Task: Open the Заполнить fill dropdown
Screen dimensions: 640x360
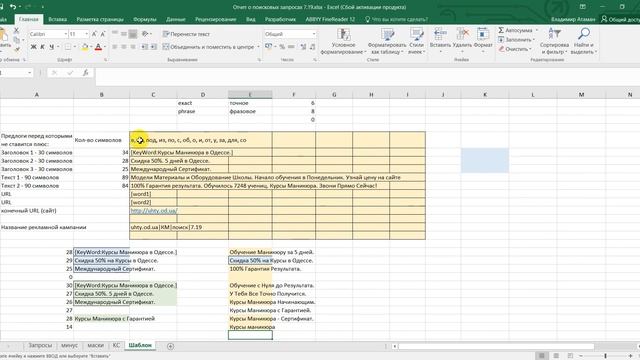Action: tap(516, 40)
